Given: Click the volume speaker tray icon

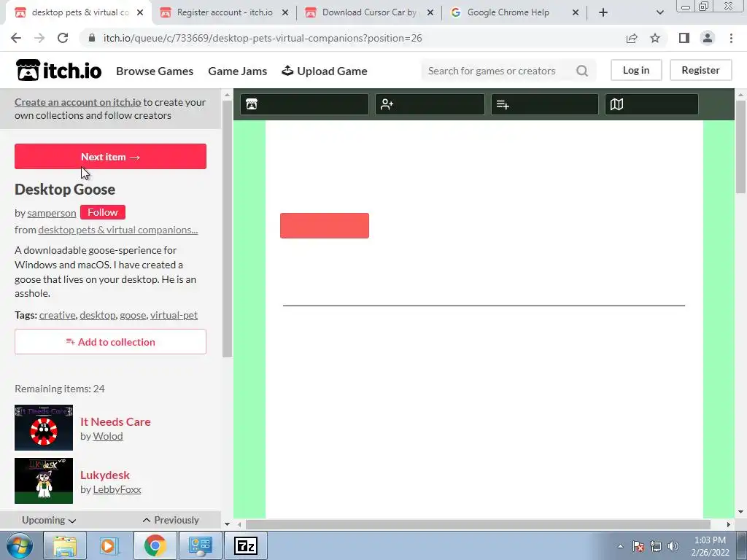Looking at the screenshot, I should point(673,546).
